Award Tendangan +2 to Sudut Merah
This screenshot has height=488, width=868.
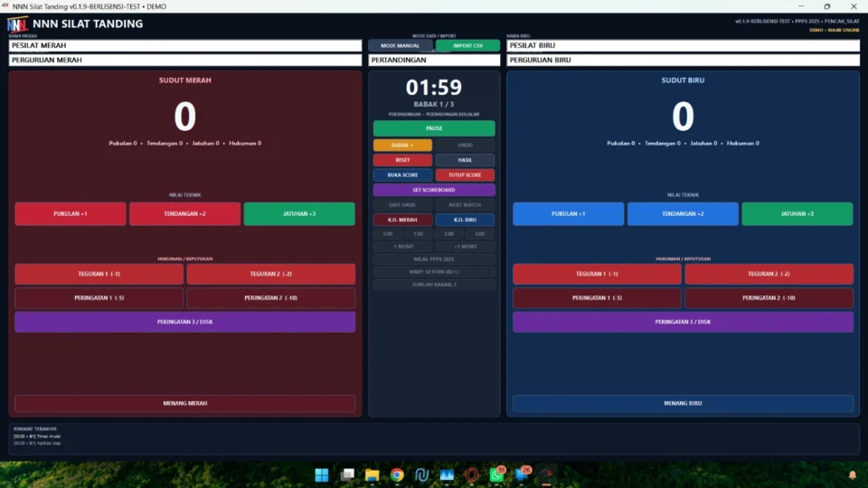(x=184, y=213)
